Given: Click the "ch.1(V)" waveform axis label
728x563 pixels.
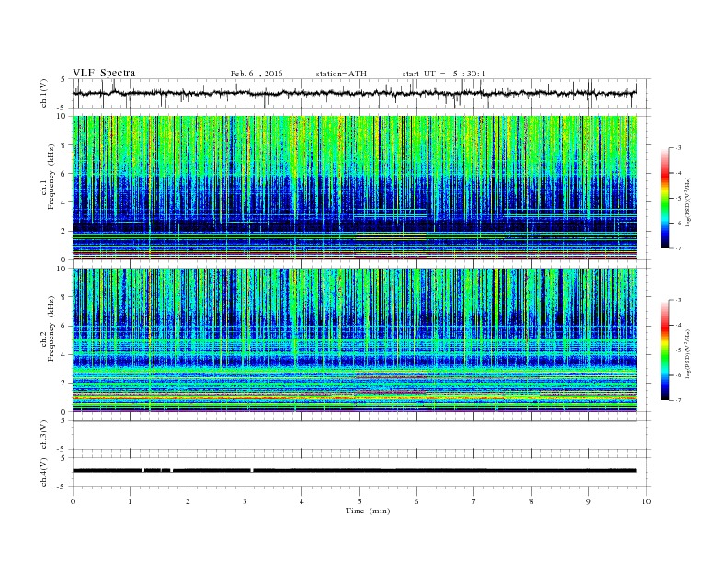Looking at the screenshot, I should click(44, 93).
